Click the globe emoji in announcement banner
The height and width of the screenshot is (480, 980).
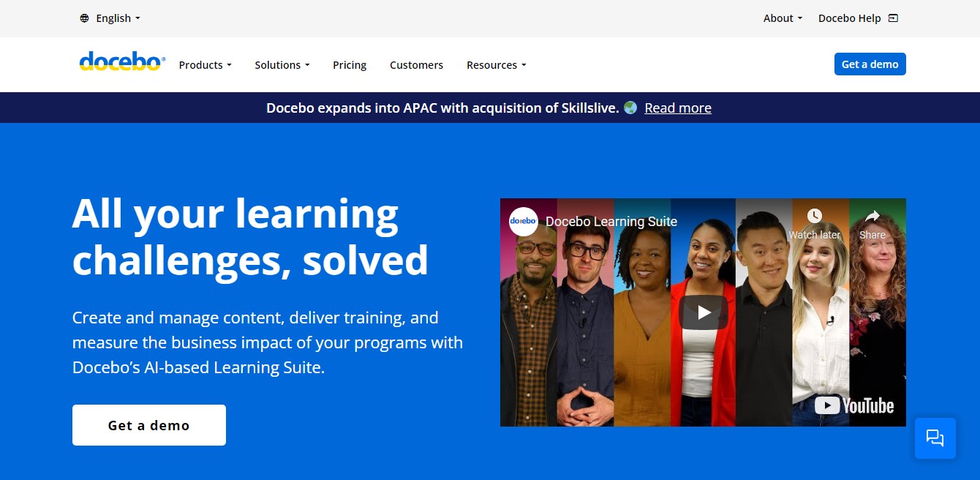[630, 108]
